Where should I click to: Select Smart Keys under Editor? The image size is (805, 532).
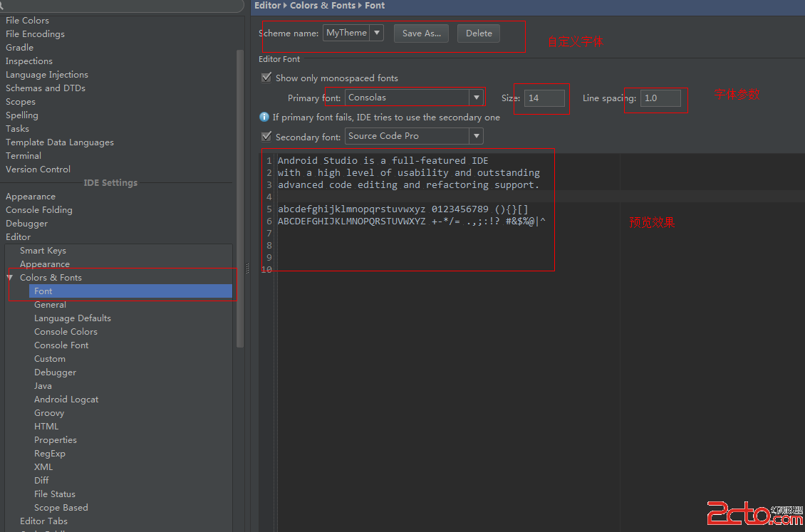43,251
